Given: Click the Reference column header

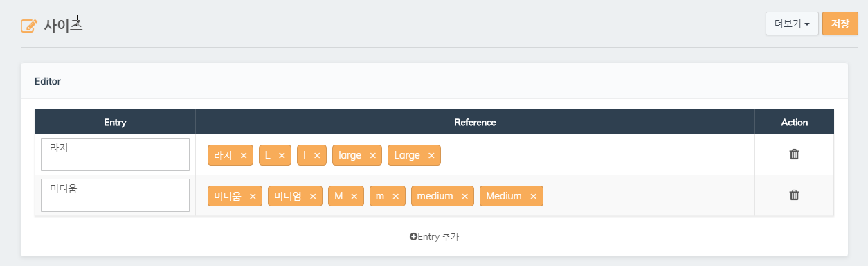Looking at the screenshot, I should (x=475, y=122).
